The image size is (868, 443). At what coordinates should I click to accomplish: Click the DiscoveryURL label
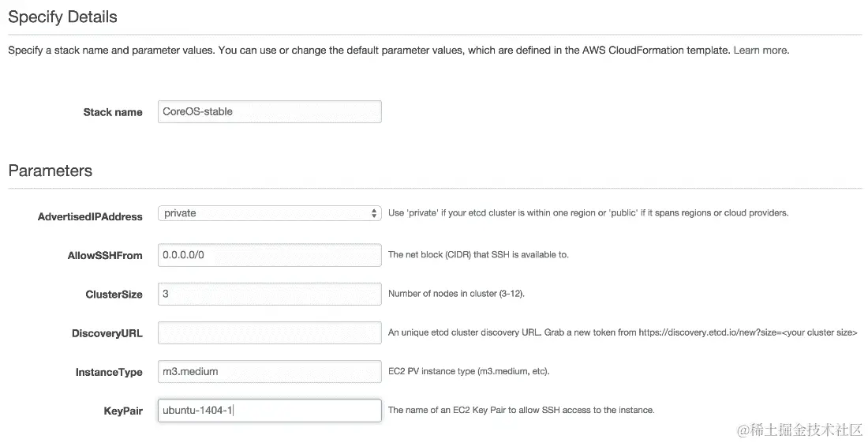[107, 333]
